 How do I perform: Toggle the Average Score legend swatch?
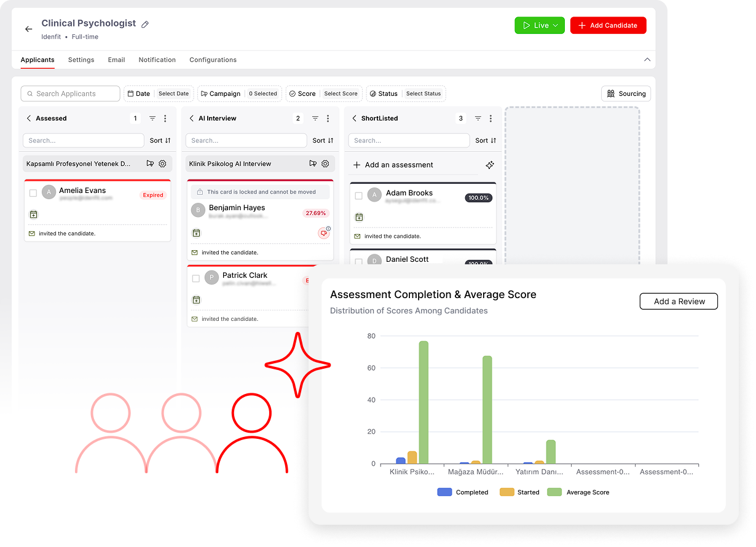(554, 492)
